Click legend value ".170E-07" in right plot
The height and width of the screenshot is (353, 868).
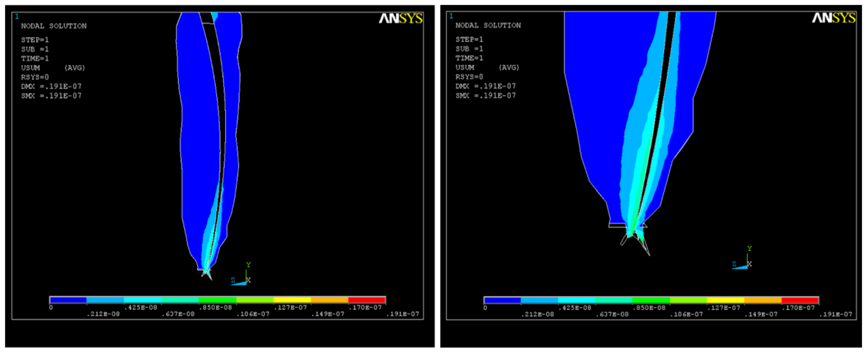799,308
